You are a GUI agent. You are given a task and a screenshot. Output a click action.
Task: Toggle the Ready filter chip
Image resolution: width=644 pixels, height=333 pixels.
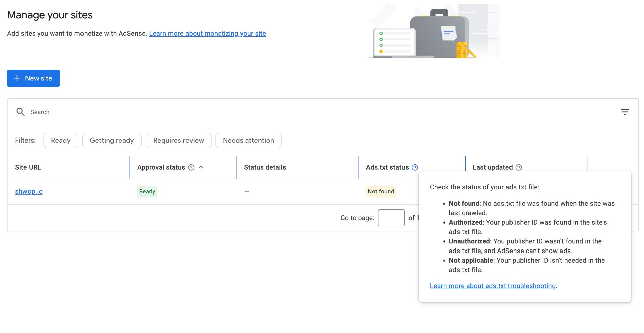[x=61, y=140]
